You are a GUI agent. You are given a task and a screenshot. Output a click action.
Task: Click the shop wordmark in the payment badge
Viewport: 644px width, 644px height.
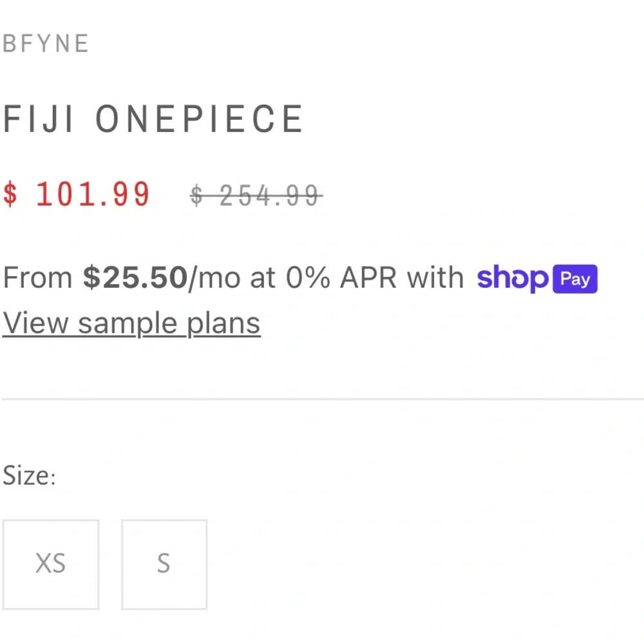[512, 278]
